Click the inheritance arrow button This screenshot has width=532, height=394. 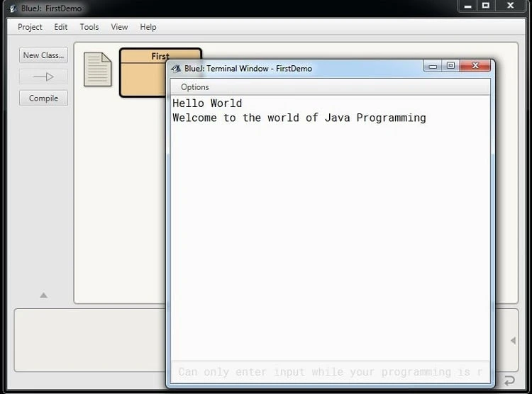pyautogui.click(x=43, y=77)
